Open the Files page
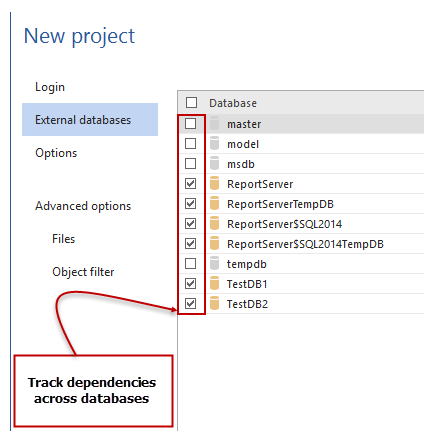This screenshot has width=439, height=441. (x=64, y=239)
